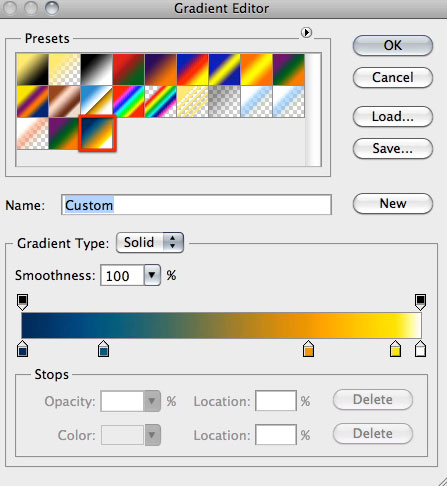Viewport: 447px width, 486px height.
Task: Open the presets panel flyout menu arrow
Action: (x=306, y=33)
